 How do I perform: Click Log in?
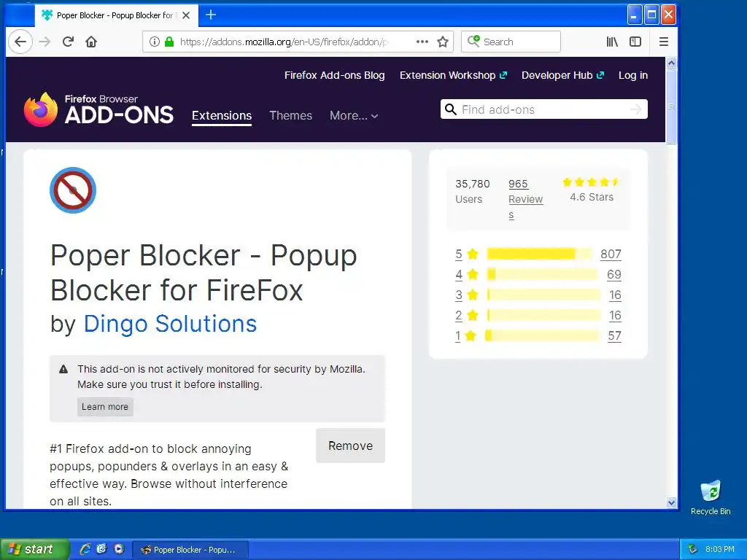(x=632, y=75)
